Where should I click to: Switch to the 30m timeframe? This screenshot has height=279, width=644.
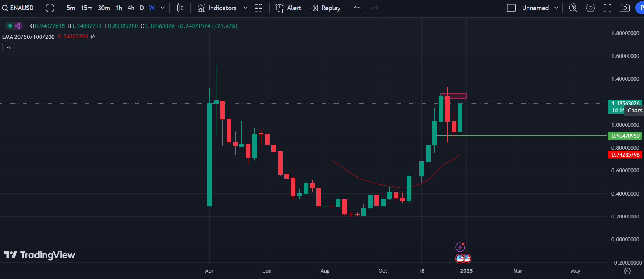(x=104, y=8)
